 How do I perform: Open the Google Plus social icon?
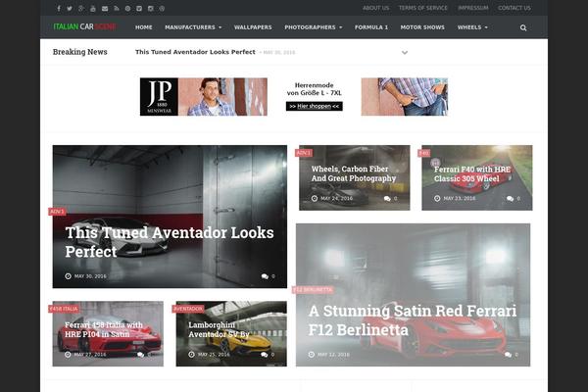pos(81,8)
